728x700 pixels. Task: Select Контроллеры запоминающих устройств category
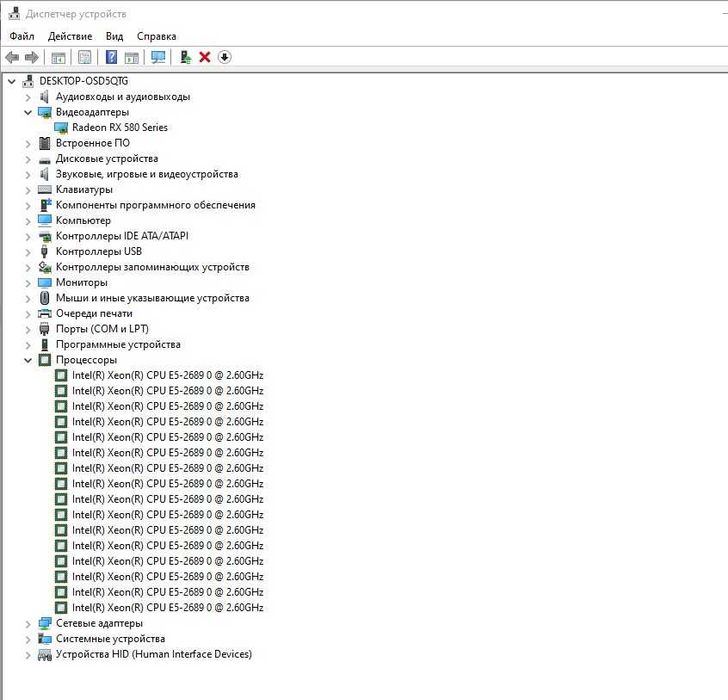152,267
